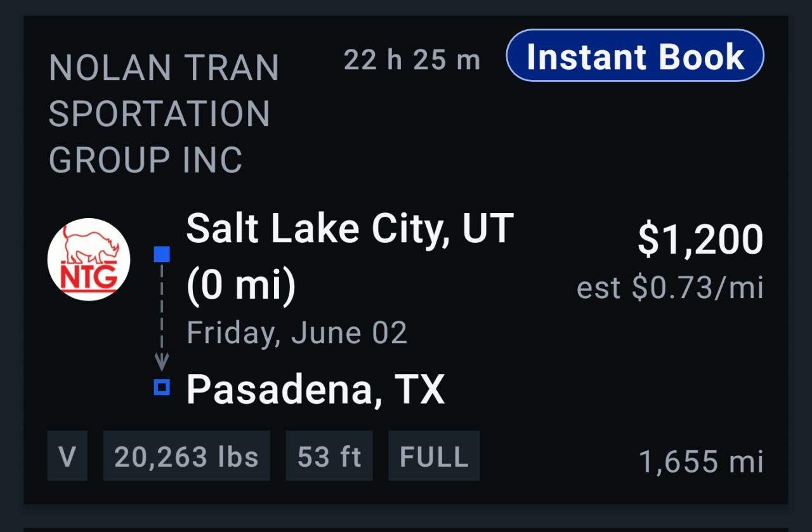Click the Friday, June 02 pickup date
Screen dimensions: 812x532
[x=297, y=333]
